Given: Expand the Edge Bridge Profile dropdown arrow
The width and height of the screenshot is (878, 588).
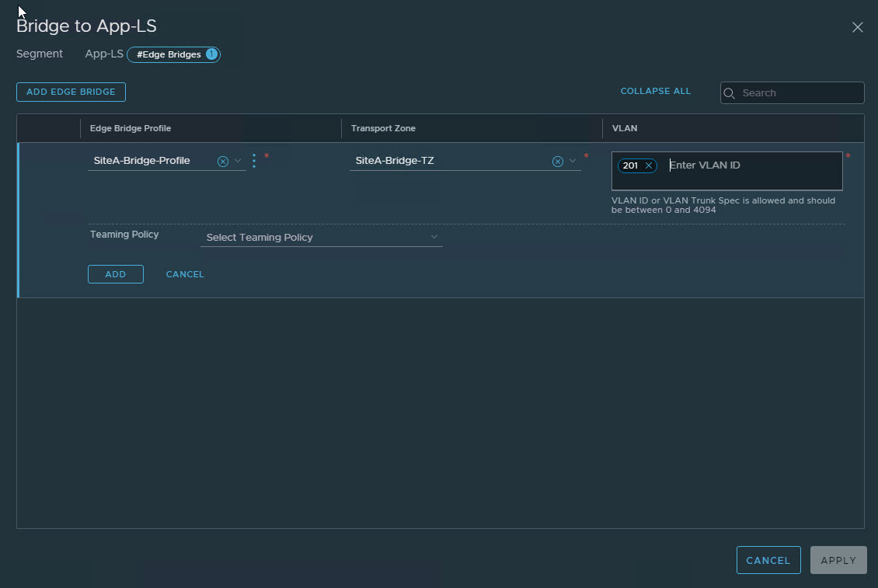Looking at the screenshot, I should (x=238, y=161).
